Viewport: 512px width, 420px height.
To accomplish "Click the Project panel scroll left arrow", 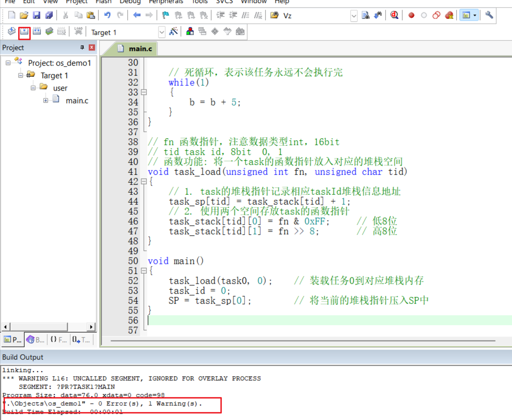I will [5, 327].
